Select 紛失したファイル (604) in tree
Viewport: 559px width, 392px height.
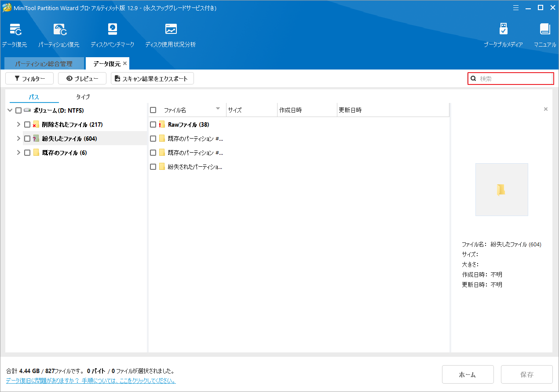[69, 139]
